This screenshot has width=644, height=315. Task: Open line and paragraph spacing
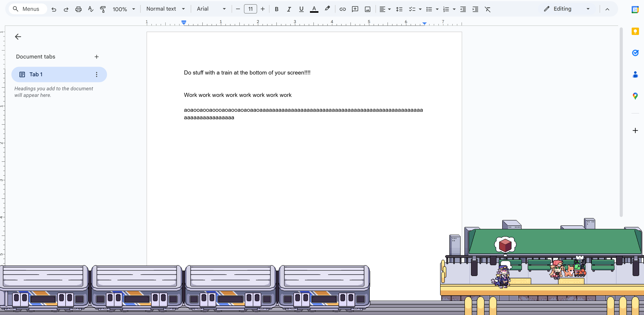tap(399, 9)
